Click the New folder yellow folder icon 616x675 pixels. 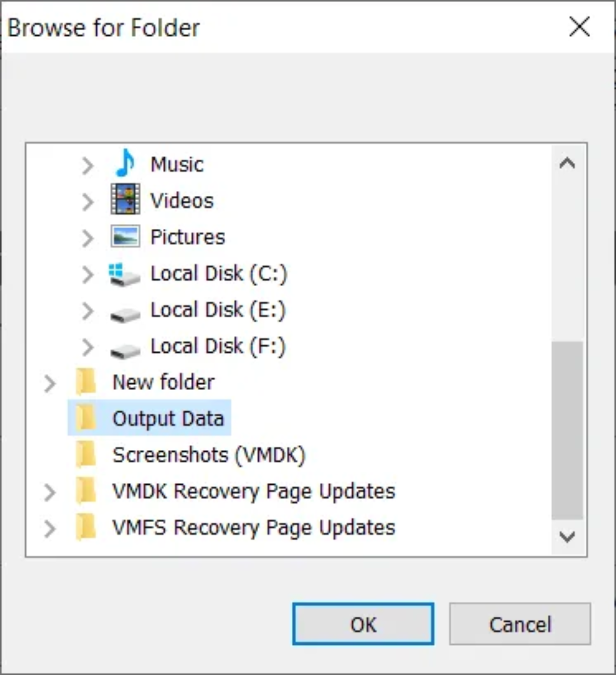(87, 382)
